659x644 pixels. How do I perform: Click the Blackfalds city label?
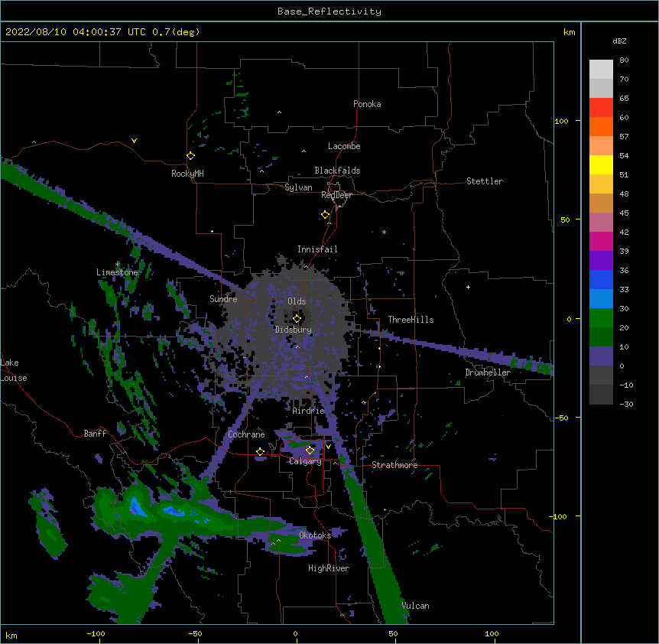coord(337,171)
